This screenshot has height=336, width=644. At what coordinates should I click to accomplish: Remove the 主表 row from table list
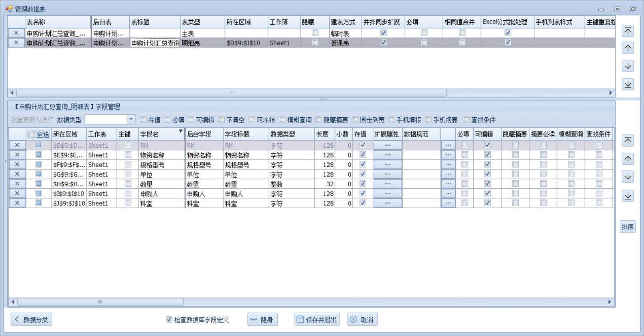(x=16, y=33)
